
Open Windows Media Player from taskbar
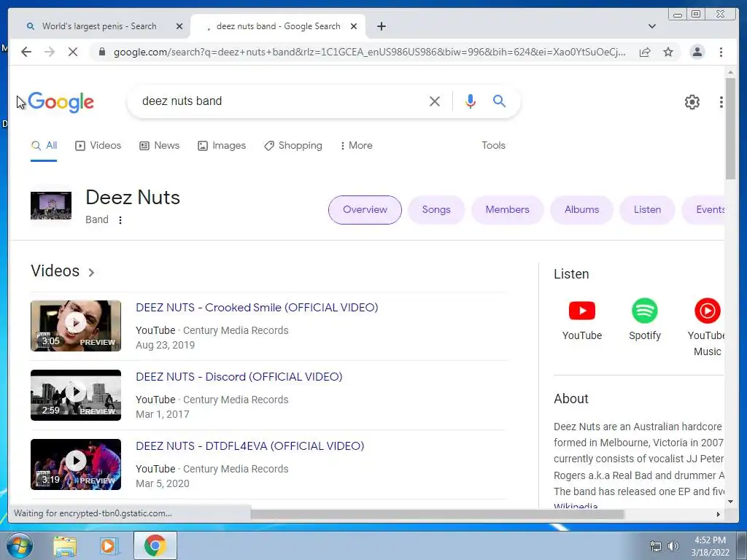109,546
